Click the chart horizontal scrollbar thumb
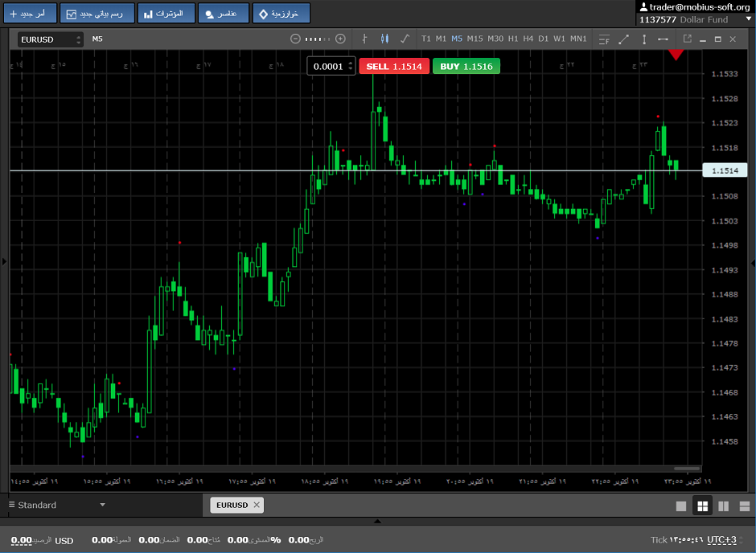Viewport: 756px width, 553px height. 687,469
